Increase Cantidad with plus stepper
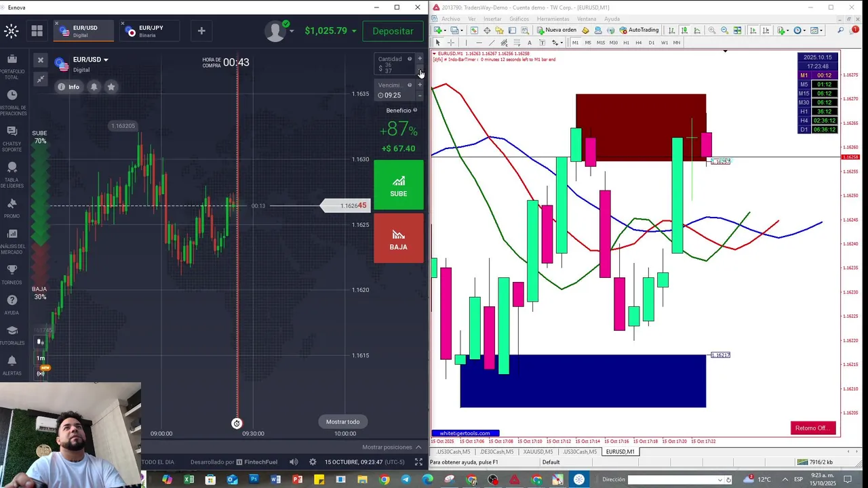This screenshot has width=868, height=488. pyautogui.click(x=420, y=59)
